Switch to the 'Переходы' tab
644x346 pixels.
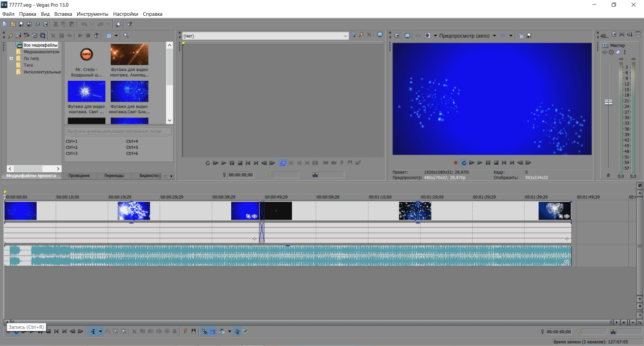(114, 176)
